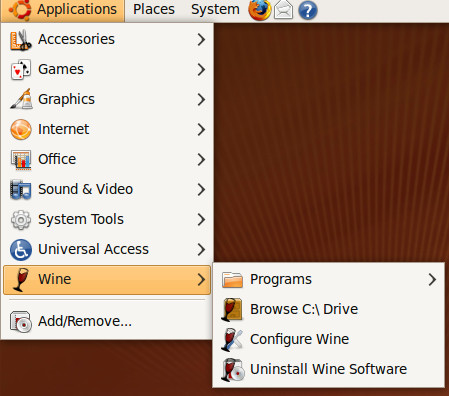Screen dimensions: 449x396
Task: Select the highlighted Wine menu entry
Action: coord(107,280)
